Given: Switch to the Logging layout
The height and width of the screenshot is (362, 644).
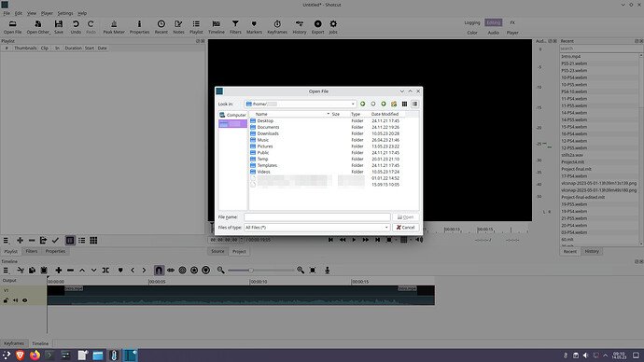Looking at the screenshot, I should (472, 22).
